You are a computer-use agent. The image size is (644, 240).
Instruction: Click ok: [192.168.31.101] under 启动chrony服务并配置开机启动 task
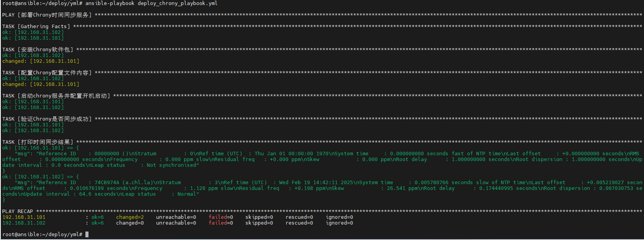point(33,102)
